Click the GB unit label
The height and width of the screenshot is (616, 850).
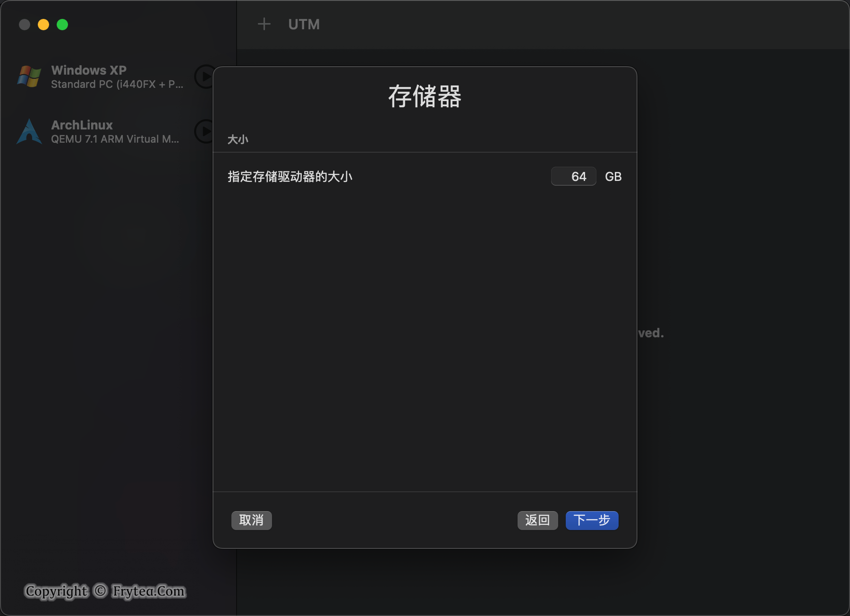tap(613, 177)
